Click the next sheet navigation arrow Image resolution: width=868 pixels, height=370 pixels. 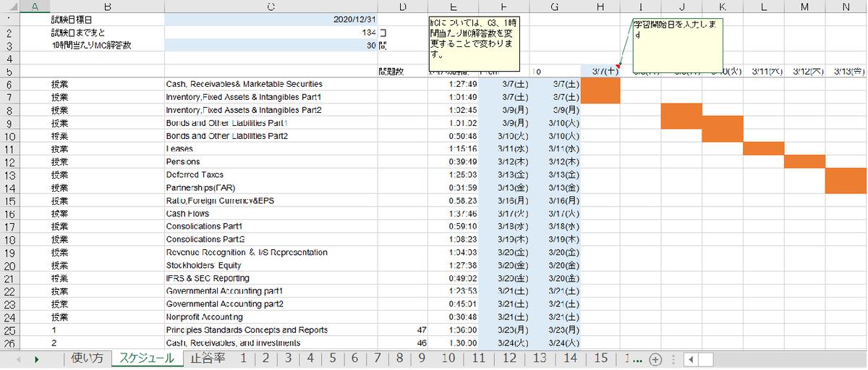[x=36, y=359]
